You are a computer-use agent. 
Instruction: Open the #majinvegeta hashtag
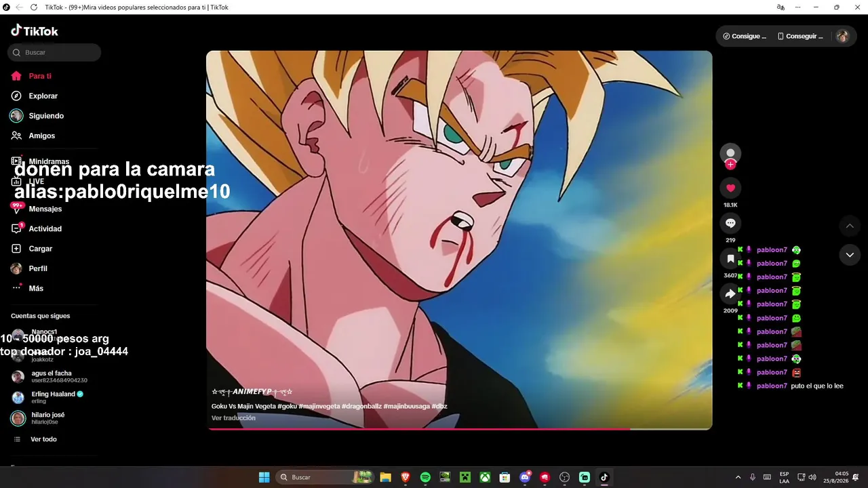click(319, 407)
